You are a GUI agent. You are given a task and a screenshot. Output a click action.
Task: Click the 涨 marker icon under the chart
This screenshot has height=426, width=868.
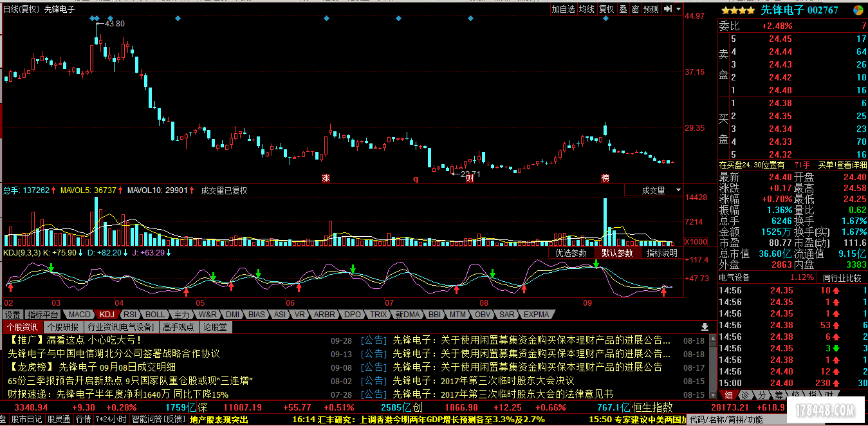(326, 177)
